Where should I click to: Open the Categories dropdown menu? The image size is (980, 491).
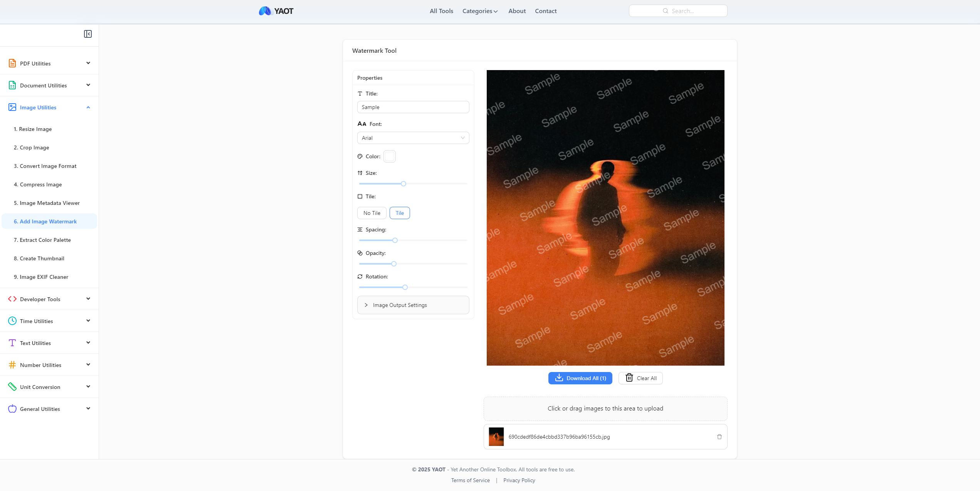[480, 11]
